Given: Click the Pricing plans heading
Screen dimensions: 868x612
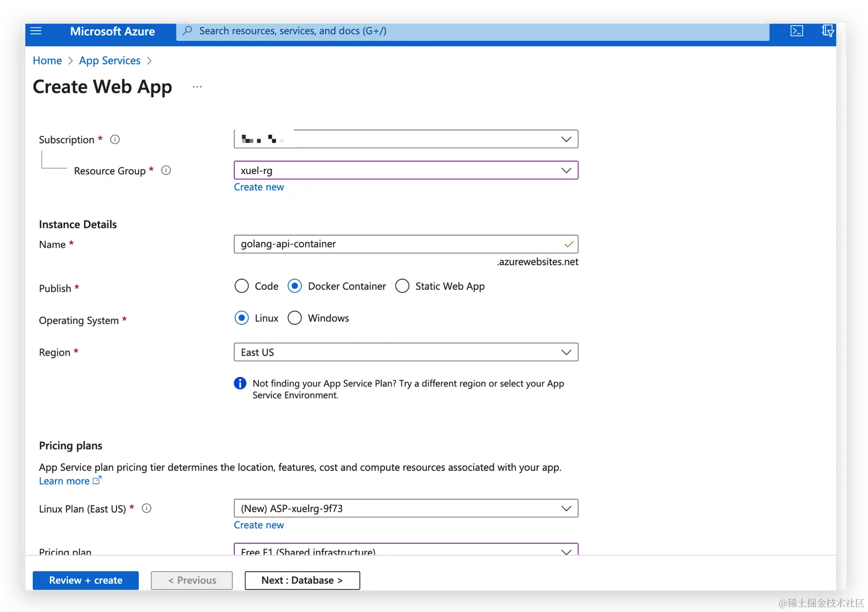Looking at the screenshot, I should (x=70, y=446).
